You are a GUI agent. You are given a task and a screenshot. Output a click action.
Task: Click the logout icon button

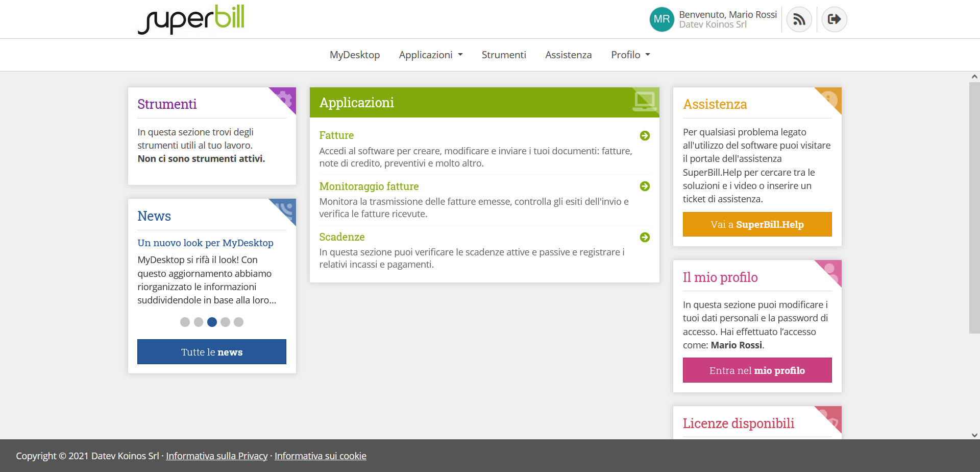835,19
